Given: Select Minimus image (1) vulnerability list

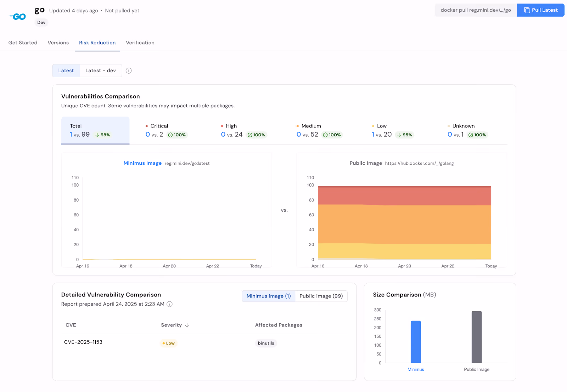Looking at the screenshot, I should tap(269, 296).
